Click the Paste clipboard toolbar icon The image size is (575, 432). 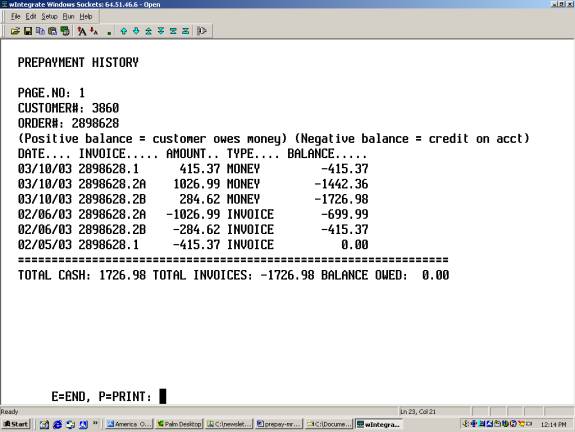point(53,31)
